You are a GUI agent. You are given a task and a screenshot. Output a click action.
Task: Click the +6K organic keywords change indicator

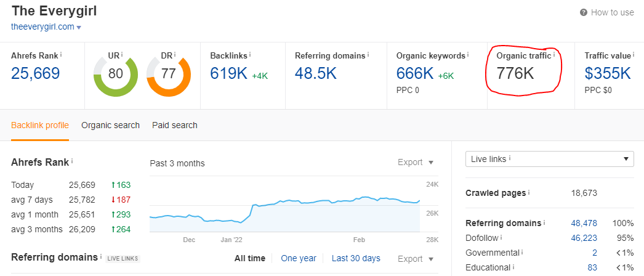tap(446, 76)
